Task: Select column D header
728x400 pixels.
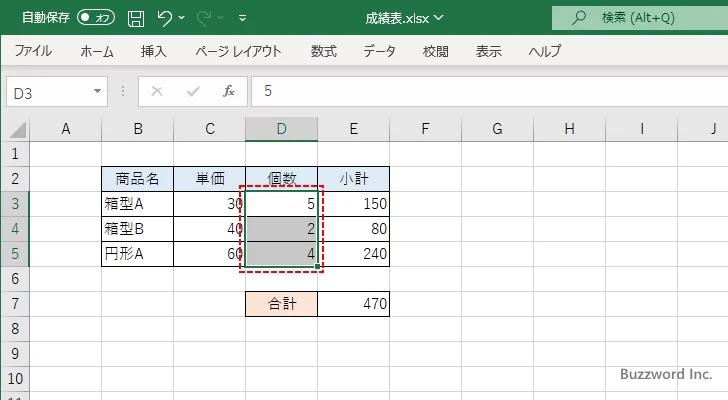Action: pyautogui.click(x=281, y=129)
